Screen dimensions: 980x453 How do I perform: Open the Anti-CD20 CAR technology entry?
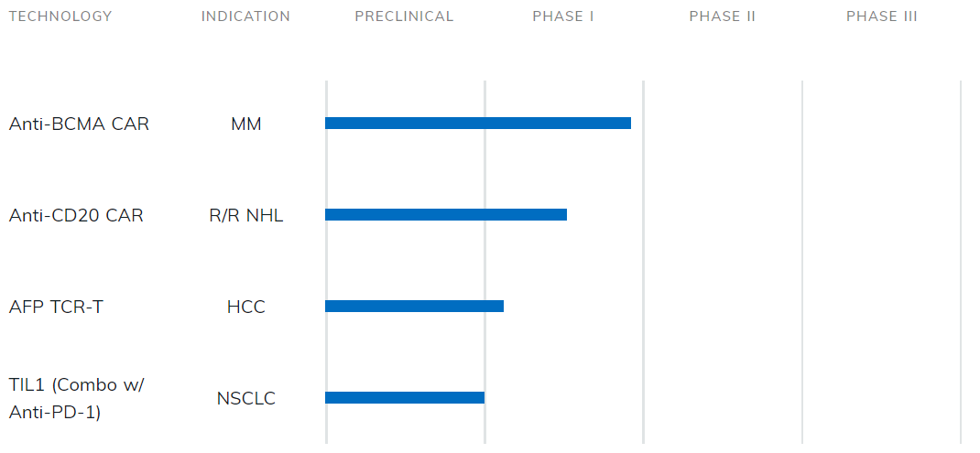pos(76,216)
